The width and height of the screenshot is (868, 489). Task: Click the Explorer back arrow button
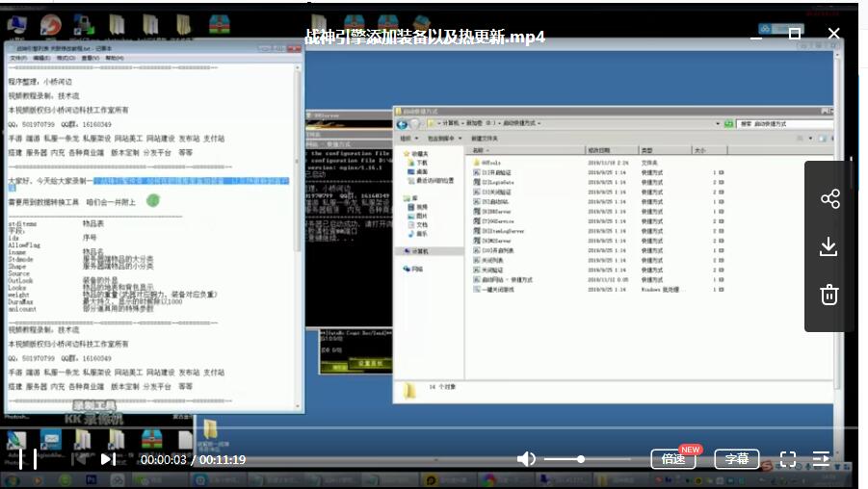tap(402, 124)
